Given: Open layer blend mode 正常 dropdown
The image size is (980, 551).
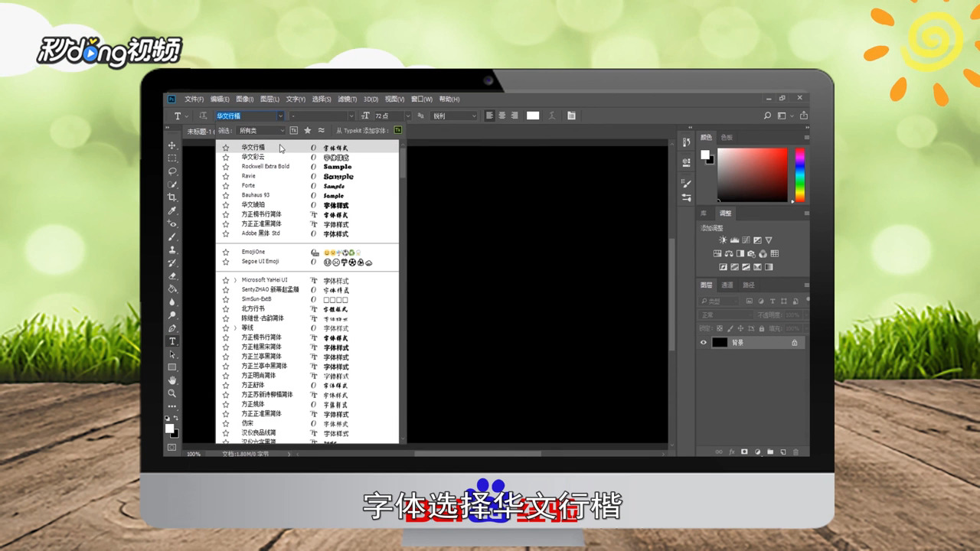Looking at the screenshot, I should (725, 315).
